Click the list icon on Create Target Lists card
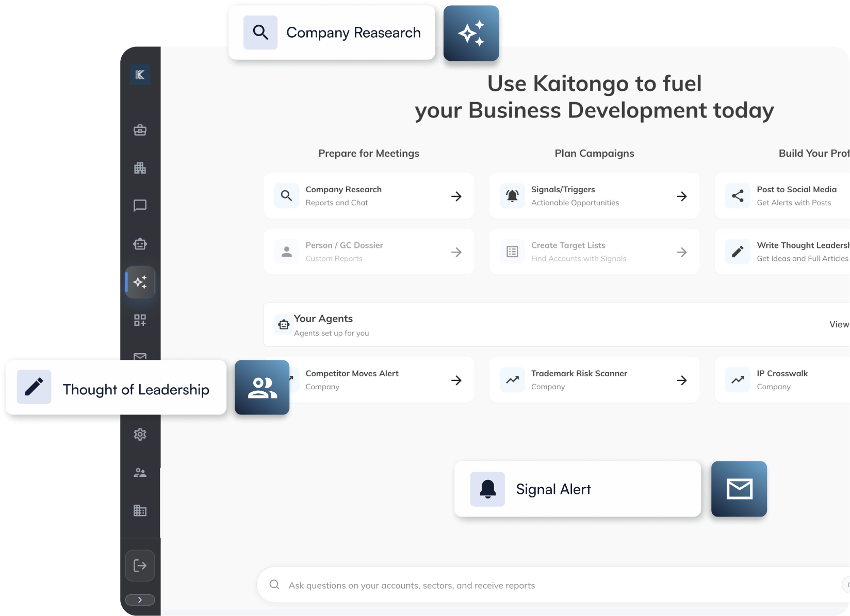This screenshot has height=616, width=850. [x=512, y=252]
